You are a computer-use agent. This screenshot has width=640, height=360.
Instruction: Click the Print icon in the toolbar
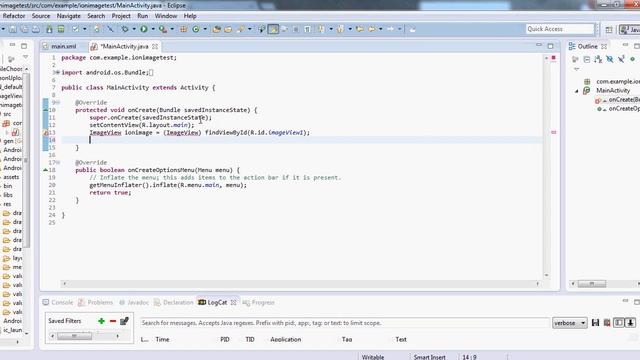tap(36, 29)
